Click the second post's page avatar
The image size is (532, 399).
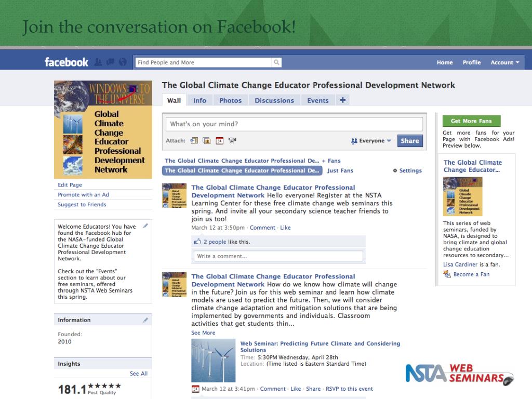[174, 284]
